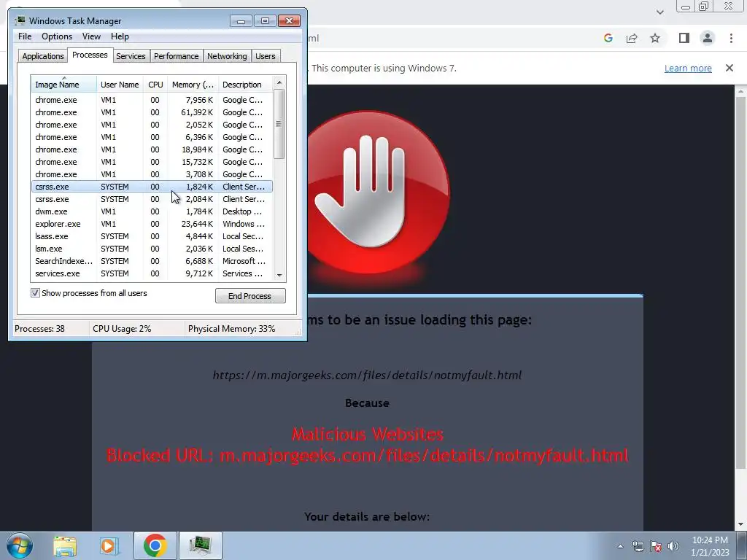Sort processes by CPU column
Screen dimensions: 747x560
[155, 85]
